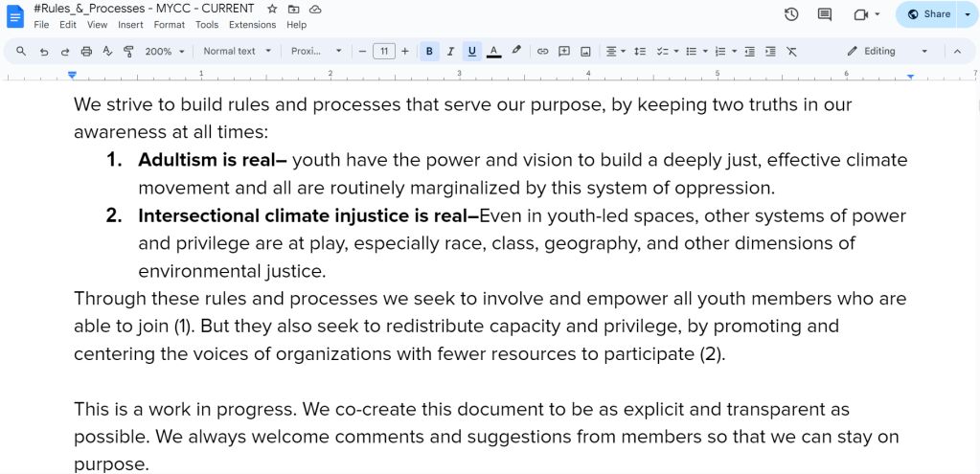Toggle underline formatting

point(471,52)
